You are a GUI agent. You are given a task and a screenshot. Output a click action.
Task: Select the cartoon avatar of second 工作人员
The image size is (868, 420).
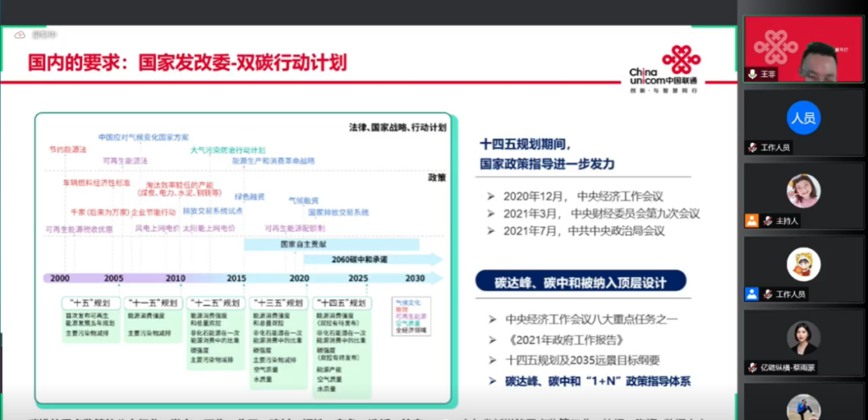[x=803, y=264]
